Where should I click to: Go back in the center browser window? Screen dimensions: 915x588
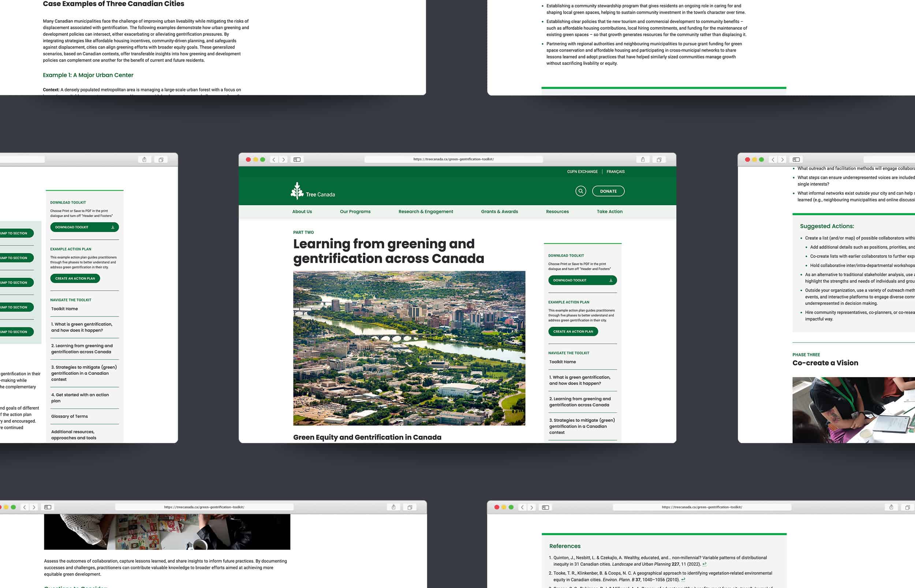click(274, 160)
